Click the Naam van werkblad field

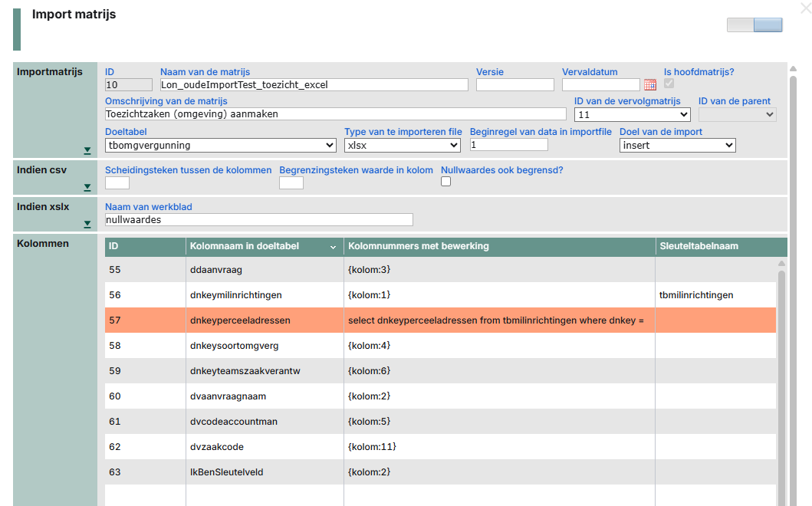pos(258,220)
